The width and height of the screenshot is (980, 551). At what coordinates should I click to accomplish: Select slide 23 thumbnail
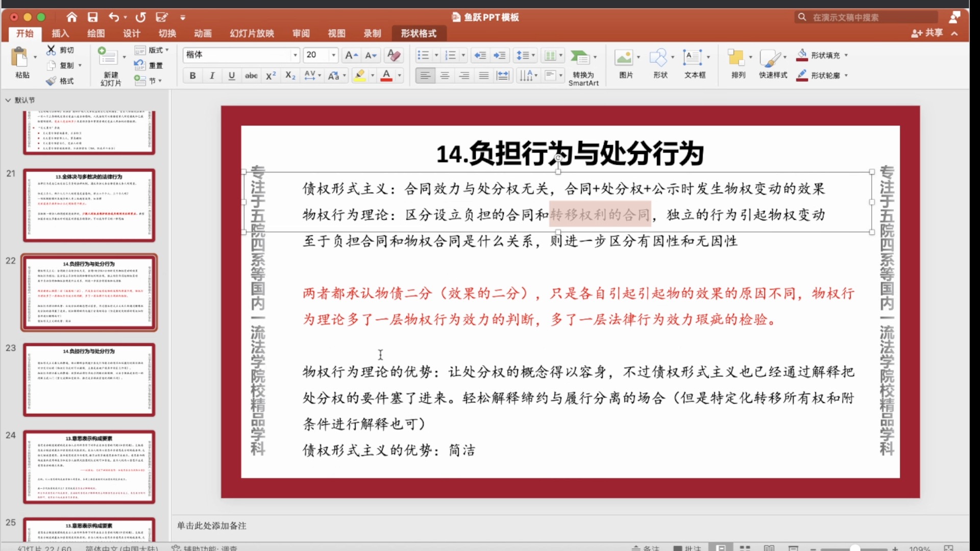pos(89,380)
